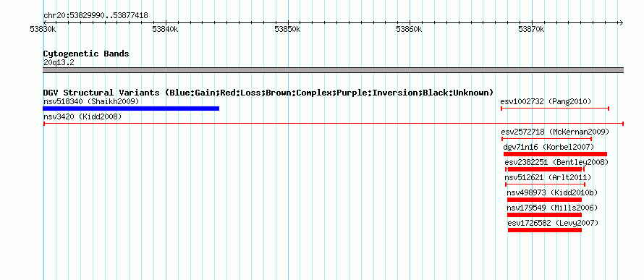This screenshot has height=280, width=644.
Task: Click the nsv512621 thin red line
Action: pos(545,184)
